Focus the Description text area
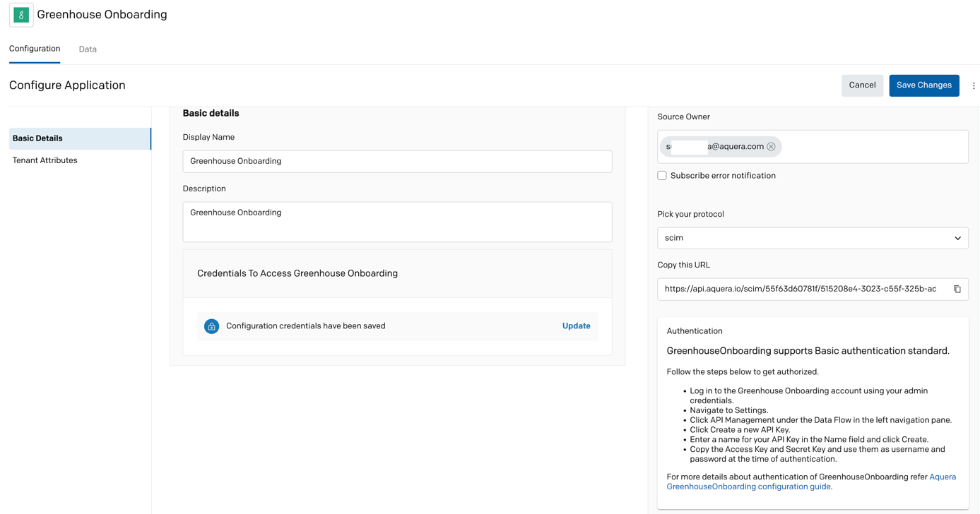 (397, 222)
